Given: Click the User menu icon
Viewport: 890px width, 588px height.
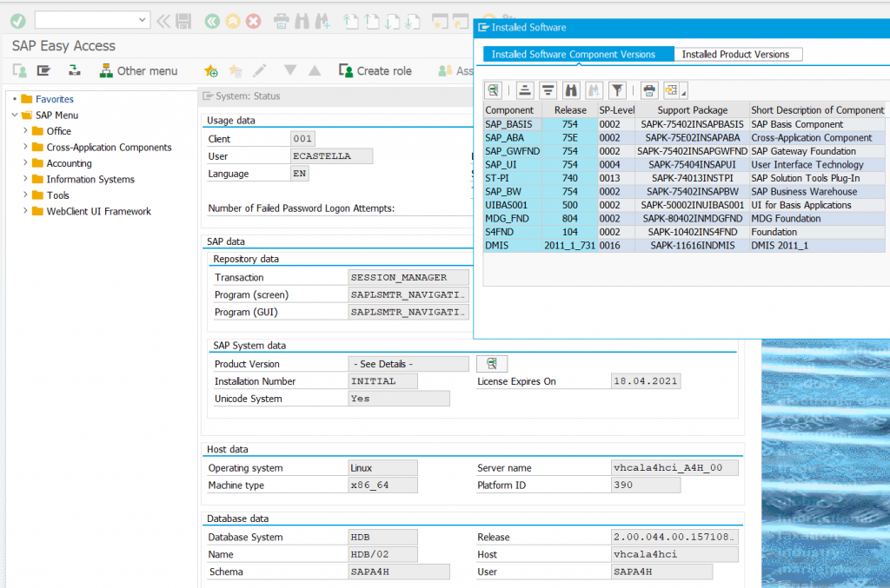Looking at the screenshot, I should click(20, 71).
